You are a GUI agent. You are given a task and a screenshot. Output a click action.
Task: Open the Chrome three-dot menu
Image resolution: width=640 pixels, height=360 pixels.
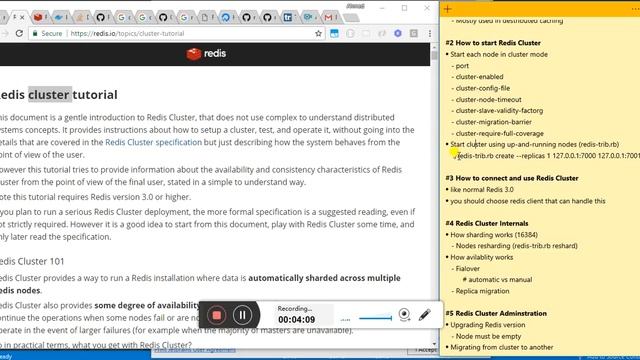[429, 33]
